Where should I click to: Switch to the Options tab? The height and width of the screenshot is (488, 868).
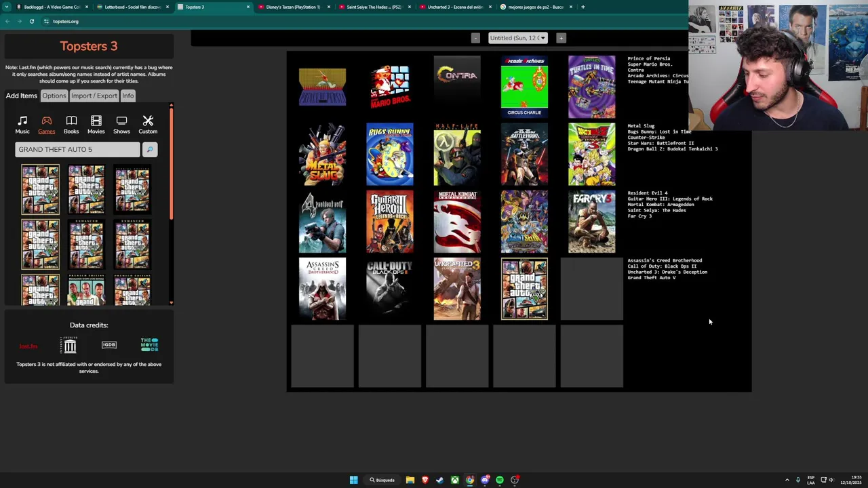(54, 96)
